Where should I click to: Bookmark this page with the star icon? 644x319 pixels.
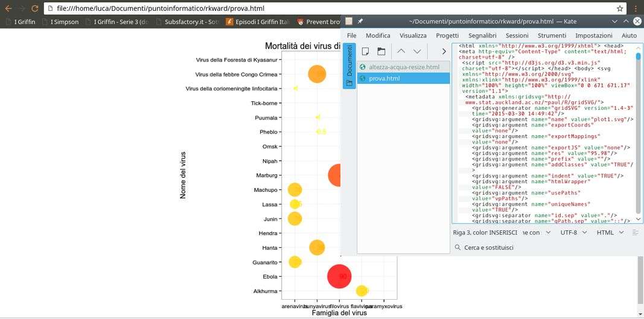tap(620, 8)
